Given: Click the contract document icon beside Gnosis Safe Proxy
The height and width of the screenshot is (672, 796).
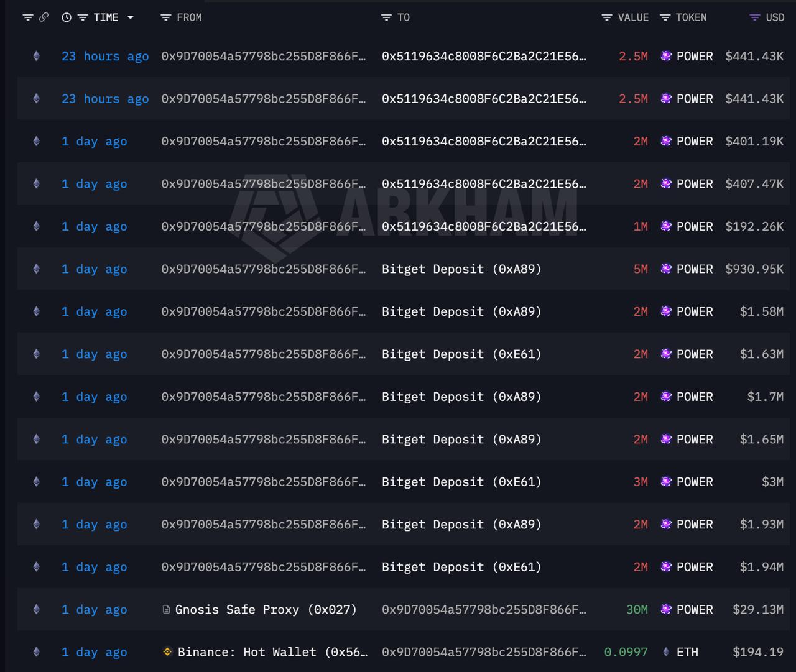Looking at the screenshot, I should click(166, 610).
